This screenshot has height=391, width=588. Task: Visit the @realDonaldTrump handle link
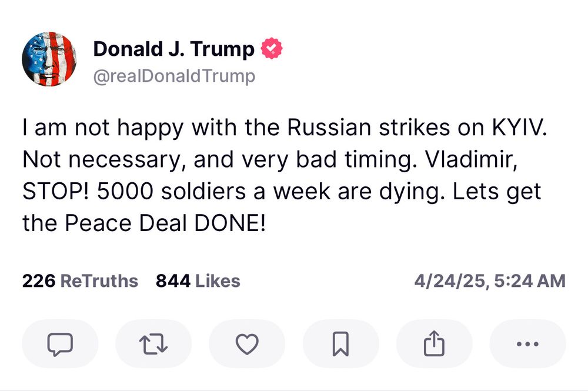click(x=174, y=76)
